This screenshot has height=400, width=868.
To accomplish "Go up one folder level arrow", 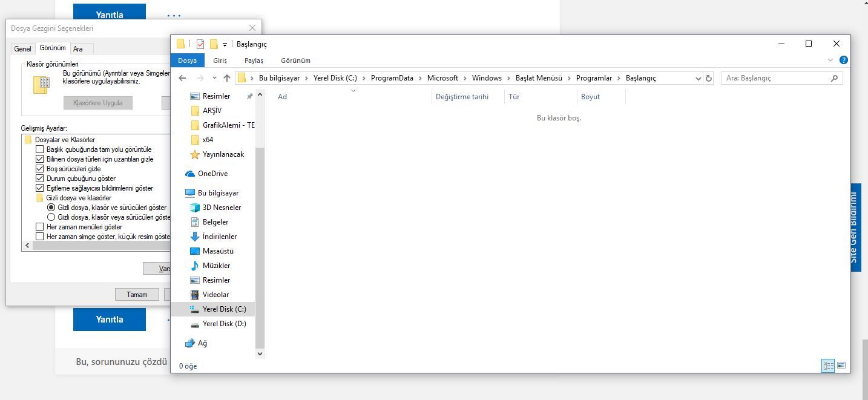I will point(227,78).
